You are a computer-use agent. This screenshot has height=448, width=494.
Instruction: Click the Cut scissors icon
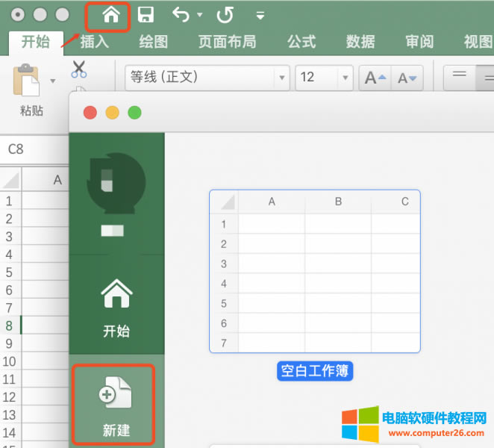79,70
